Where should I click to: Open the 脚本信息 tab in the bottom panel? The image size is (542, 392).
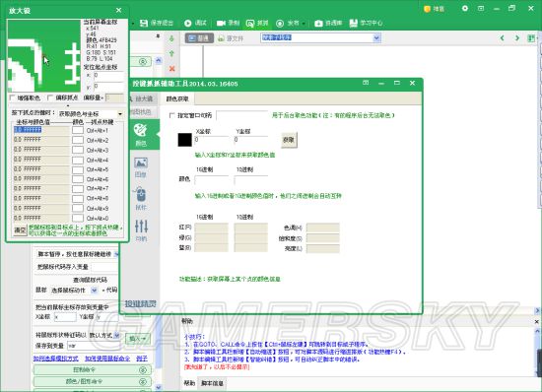(x=212, y=383)
